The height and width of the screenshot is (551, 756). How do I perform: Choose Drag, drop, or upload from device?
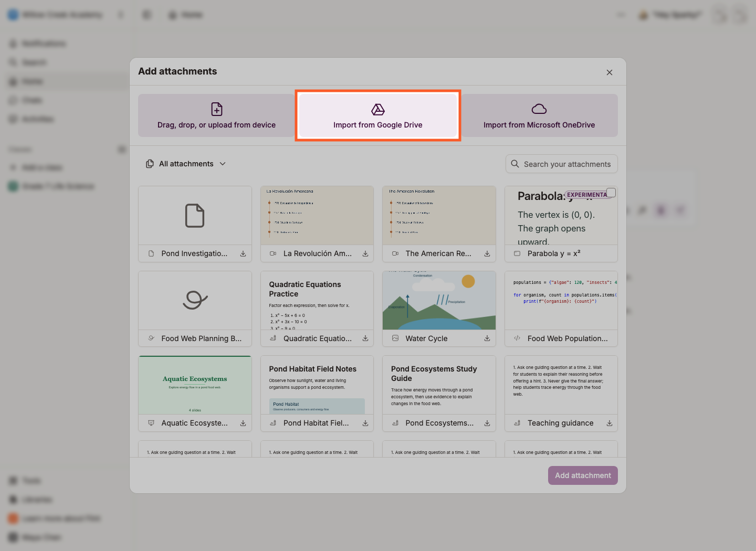216,115
